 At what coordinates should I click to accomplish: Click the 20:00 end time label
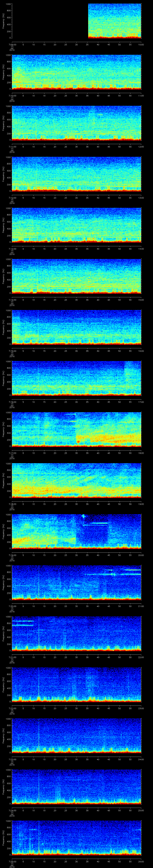[x=141, y=555]
